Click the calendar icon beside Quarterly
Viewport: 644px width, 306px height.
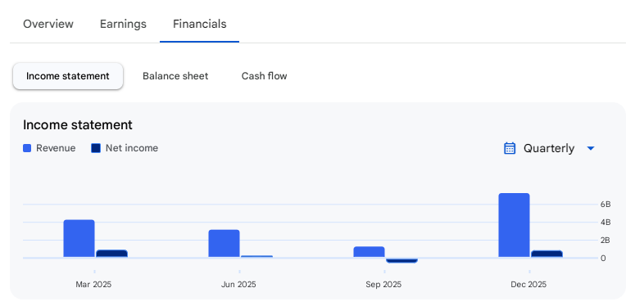coord(510,148)
